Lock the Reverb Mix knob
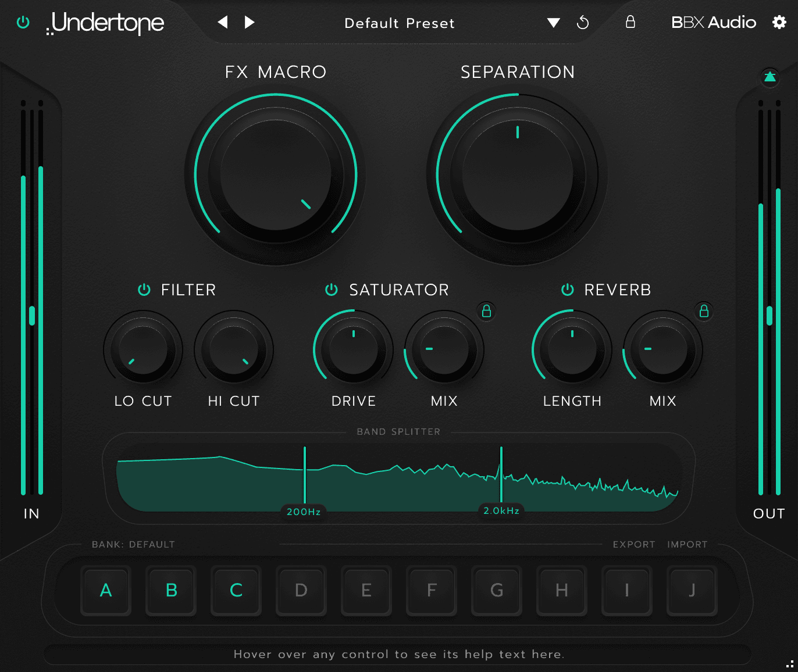This screenshot has height=672, width=798. pos(704,312)
